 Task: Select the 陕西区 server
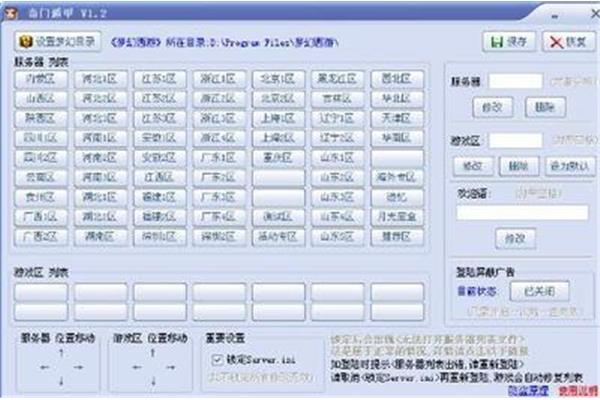[x=41, y=118]
